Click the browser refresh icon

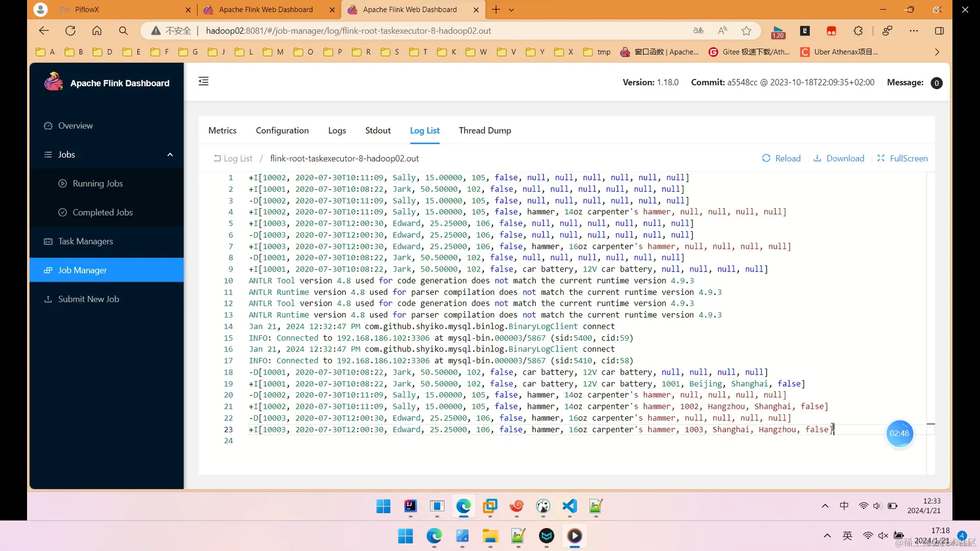tap(70, 31)
